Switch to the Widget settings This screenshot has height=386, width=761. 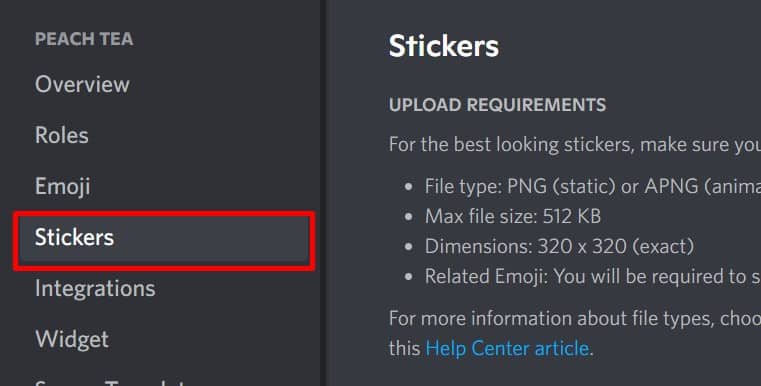click(x=72, y=339)
